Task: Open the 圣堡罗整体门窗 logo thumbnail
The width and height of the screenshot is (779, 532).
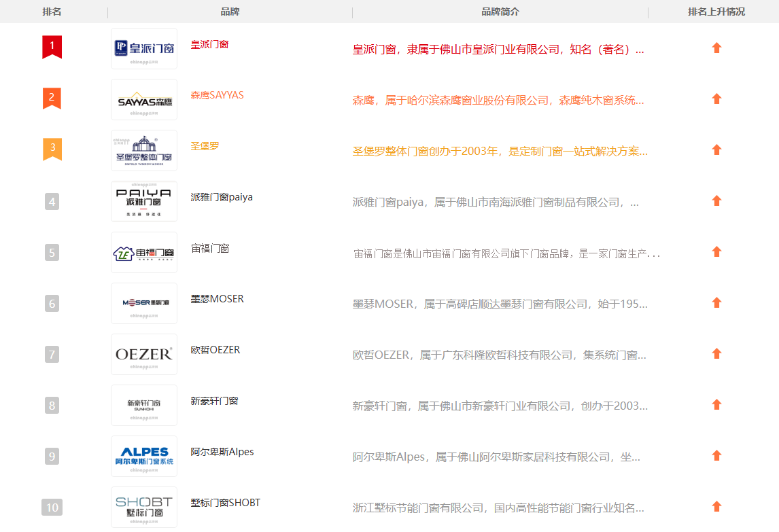Action: tap(144, 151)
